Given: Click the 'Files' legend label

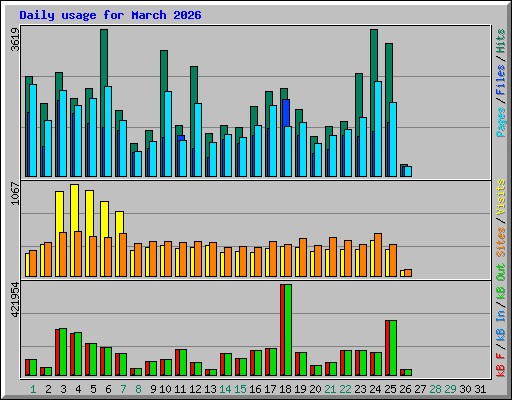Looking at the screenshot, I should 501,80.
